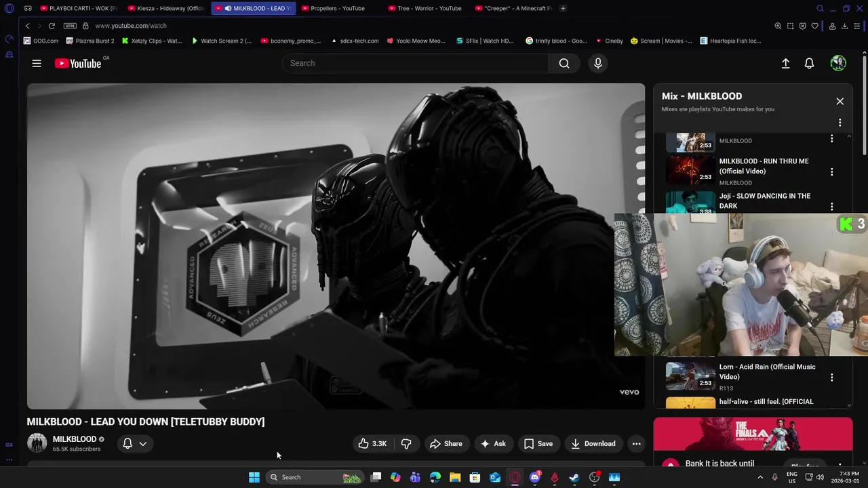Go back in browser history

pyautogui.click(x=27, y=26)
